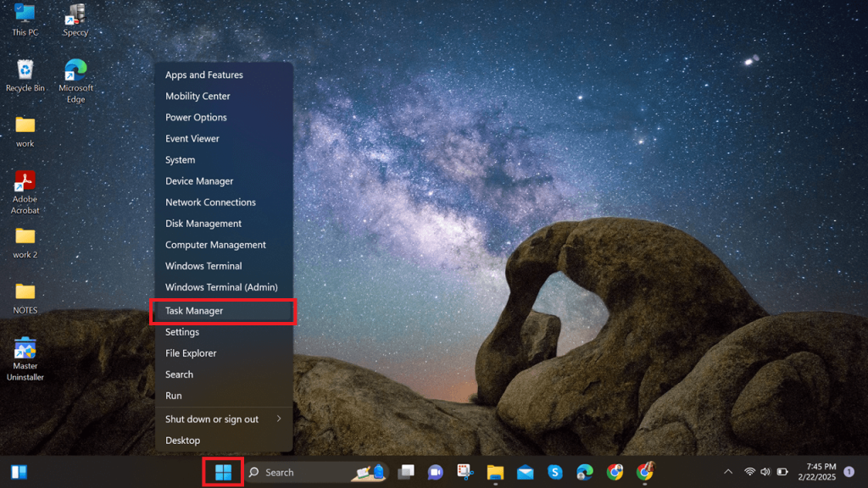Open Run from the menu

(x=224, y=396)
